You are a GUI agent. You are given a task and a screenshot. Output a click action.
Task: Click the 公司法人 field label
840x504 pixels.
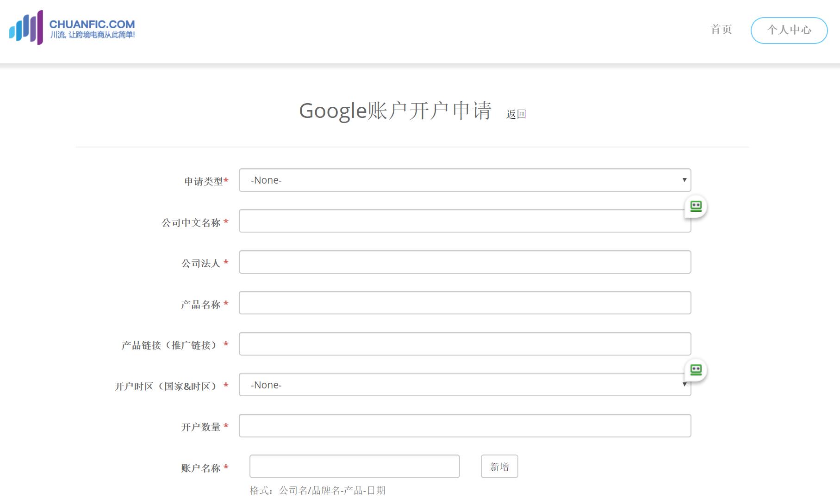(205, 263)
